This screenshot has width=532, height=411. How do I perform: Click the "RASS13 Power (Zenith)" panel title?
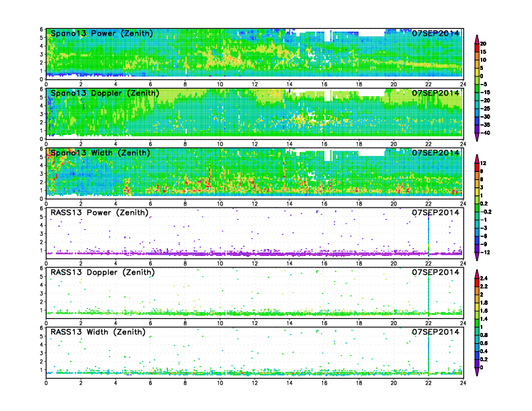99,213
